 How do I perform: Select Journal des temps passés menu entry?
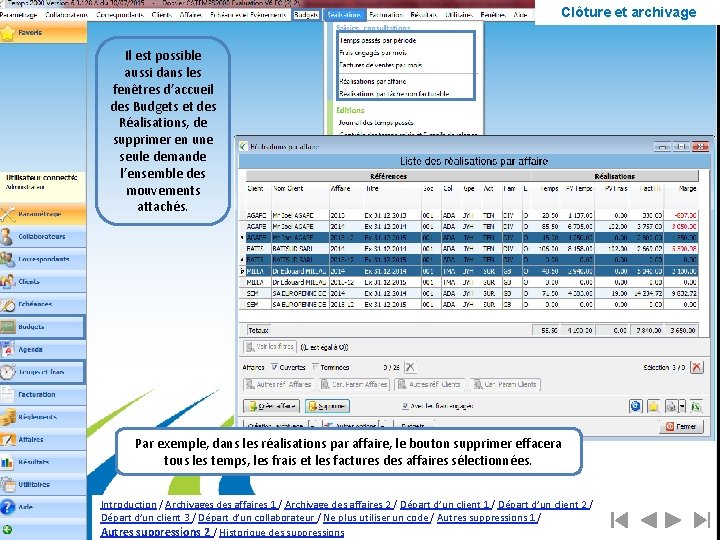point(376,123)
